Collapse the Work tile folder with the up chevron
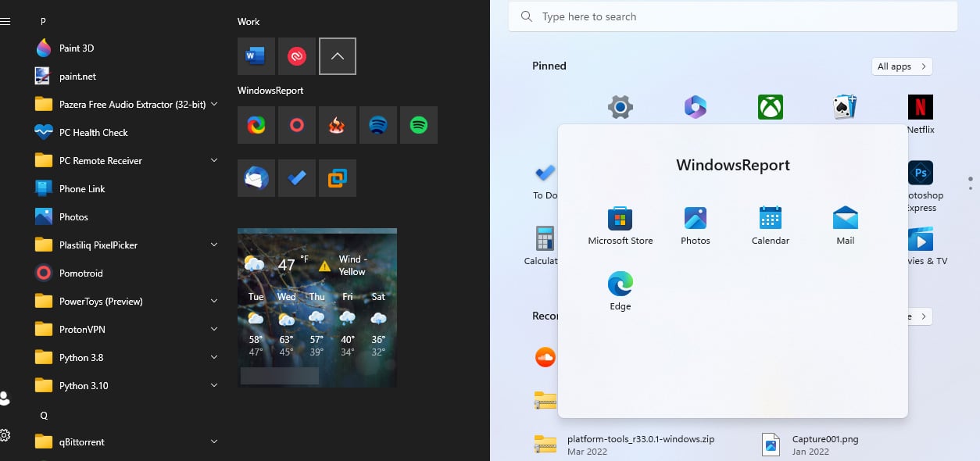 [338, 56]
